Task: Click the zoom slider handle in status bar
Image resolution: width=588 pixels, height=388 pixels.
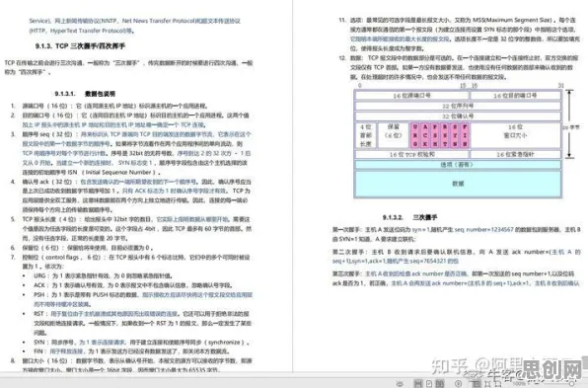Action: [571, 384]
